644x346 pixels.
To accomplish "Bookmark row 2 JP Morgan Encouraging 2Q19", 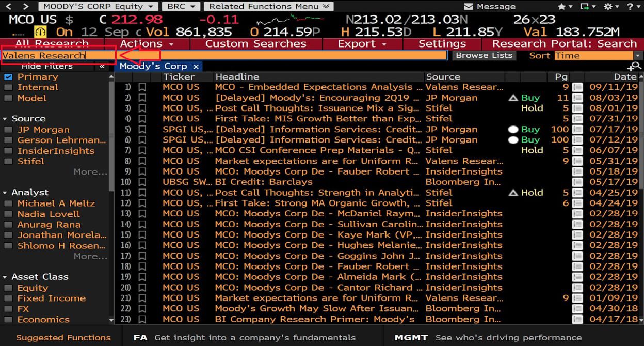I will 142,98.
